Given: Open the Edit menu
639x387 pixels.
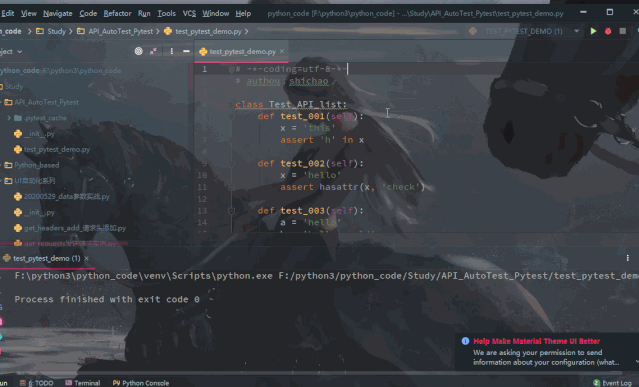Looking at the screenshot, I should [x=7, y=13].
